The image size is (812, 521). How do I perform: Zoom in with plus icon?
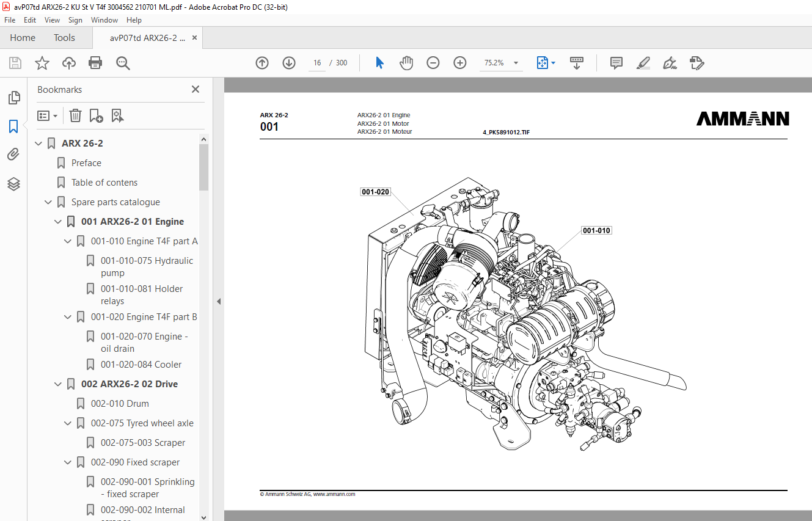click(x=460, y=63)
